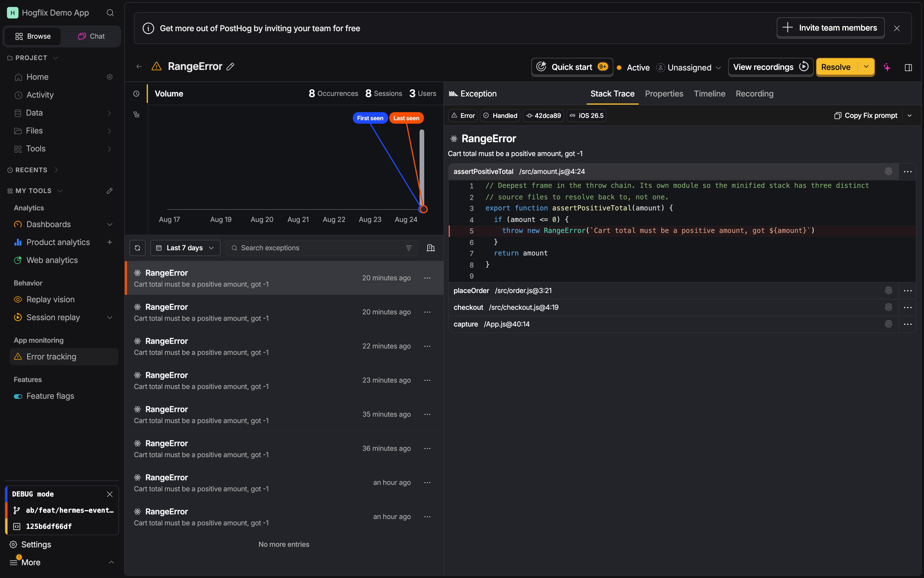Click the First seen chart marker
This screenshot has height=578, width=924.
coord(370,118)
